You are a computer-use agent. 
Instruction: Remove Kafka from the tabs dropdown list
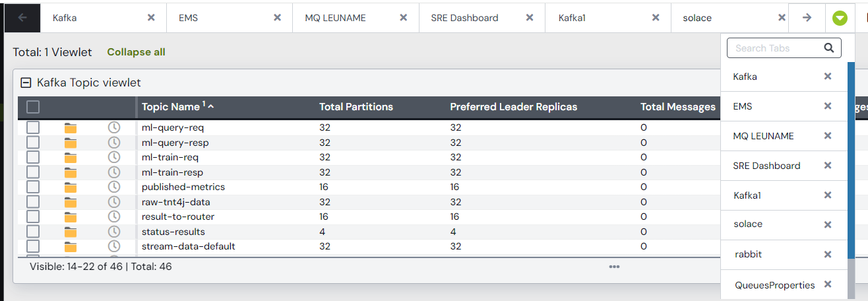828,77
